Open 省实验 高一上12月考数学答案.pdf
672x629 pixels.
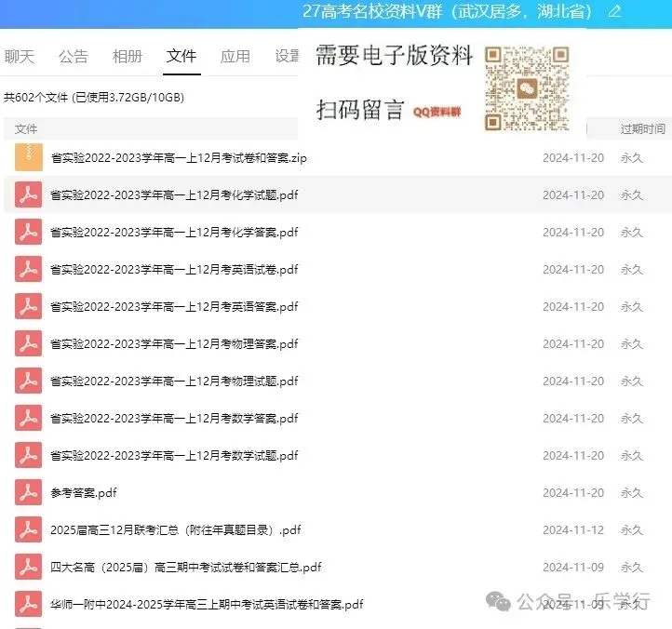[x=174, y=419]
